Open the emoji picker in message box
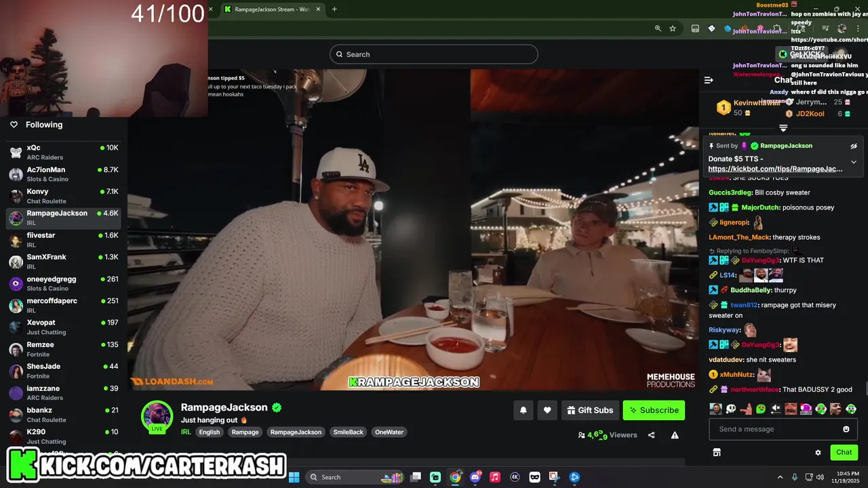The width and height of the screenshot is (868, 488). point(846,429)
